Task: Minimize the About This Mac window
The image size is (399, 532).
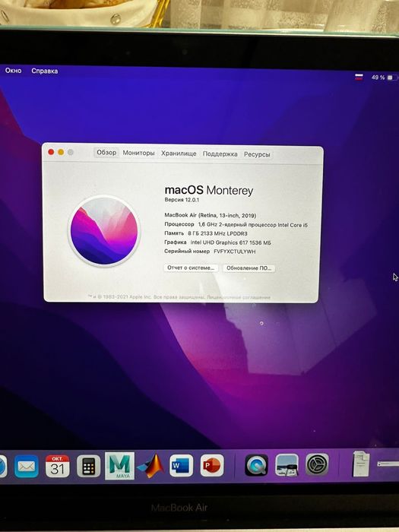Action: coord(61,152)
